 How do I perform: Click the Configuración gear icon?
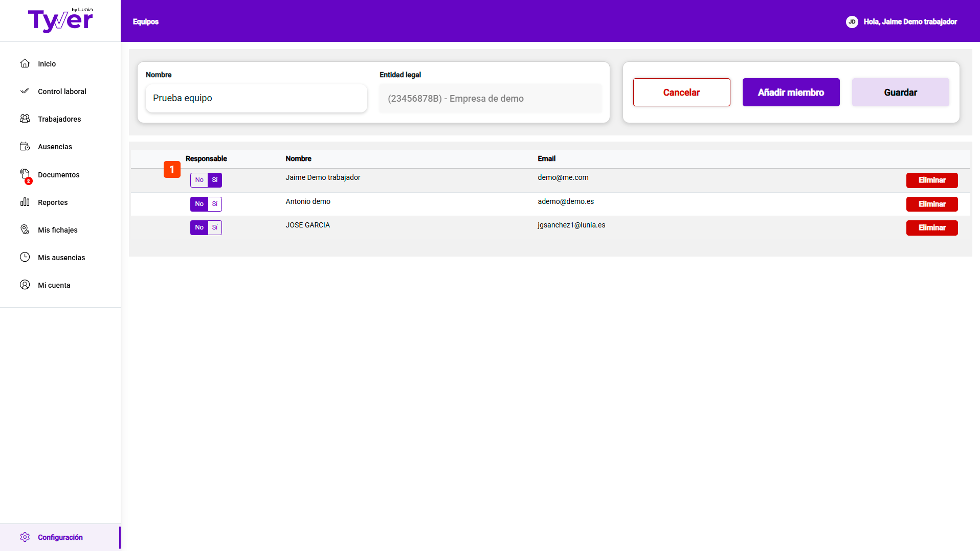[25, 537]
